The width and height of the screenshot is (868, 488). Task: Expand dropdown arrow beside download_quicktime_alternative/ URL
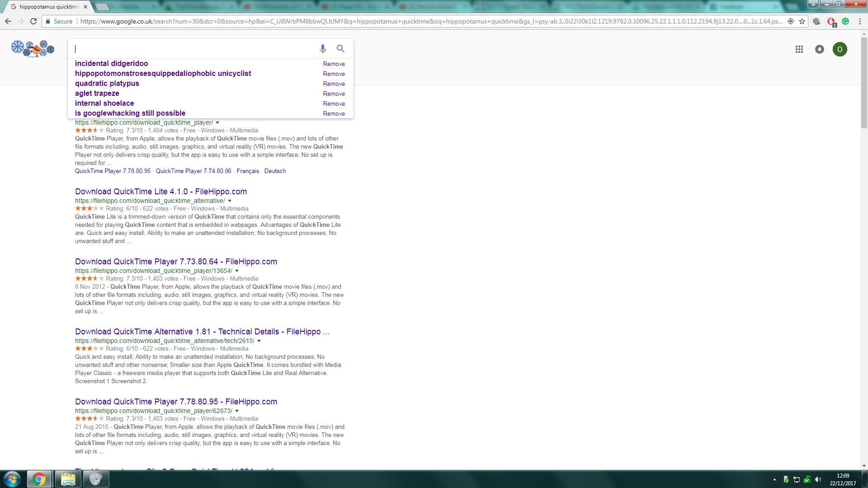[230, 201]
